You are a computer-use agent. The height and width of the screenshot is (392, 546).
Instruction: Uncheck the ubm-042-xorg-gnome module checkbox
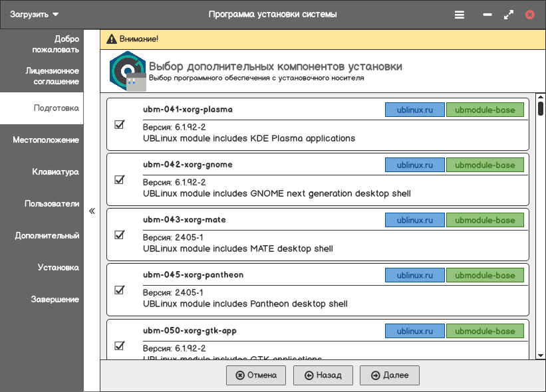tap(120, 179)
